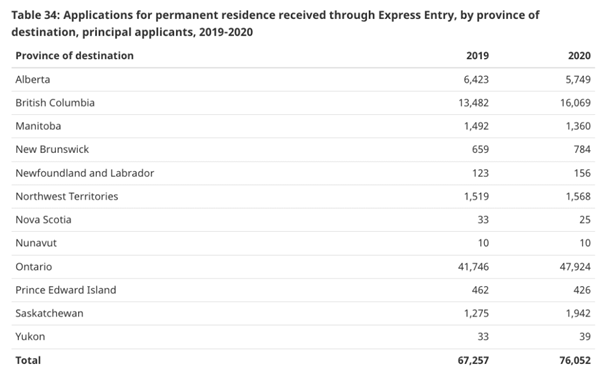Viewport: 600px width, 383px height.
Task: Click Ontario 2020 value 47,924
Action: click(575, 267)
